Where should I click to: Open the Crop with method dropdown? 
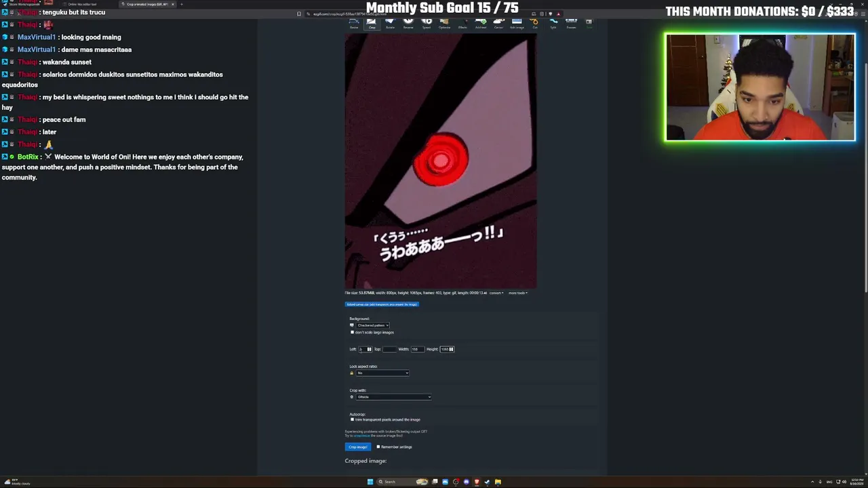coord(393,396)
